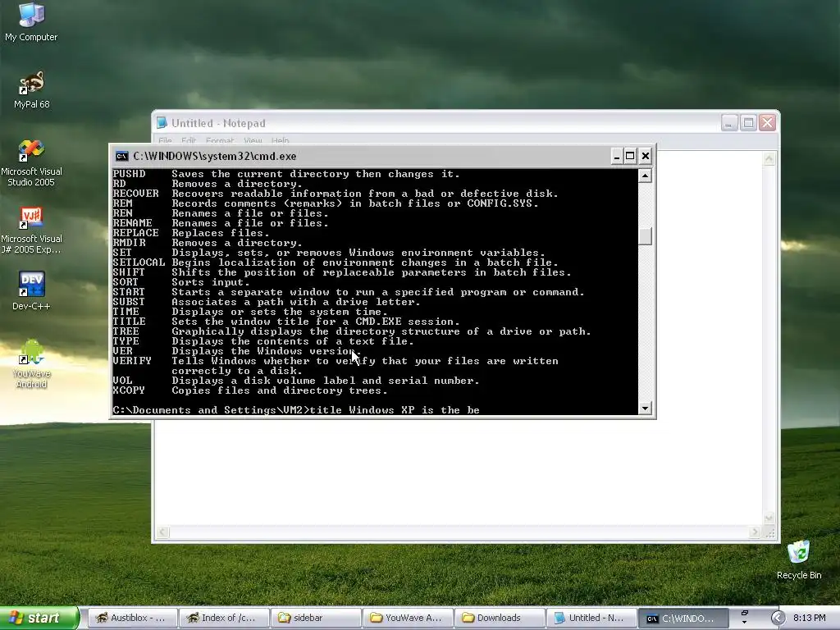Image resolution: width=840 pixels, height=630 pixels.
Task: Click the RECOVER command line
Action: [336, 194]
